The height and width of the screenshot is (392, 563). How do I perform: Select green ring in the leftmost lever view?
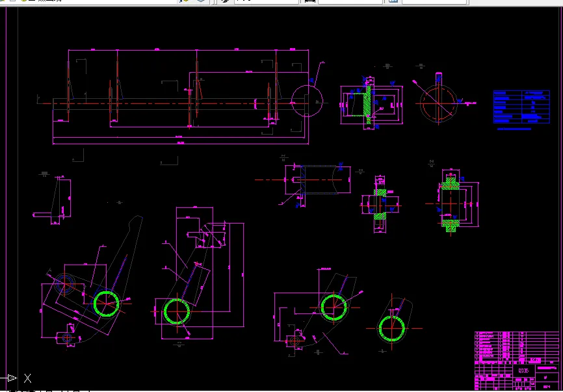tap(107, 304)
